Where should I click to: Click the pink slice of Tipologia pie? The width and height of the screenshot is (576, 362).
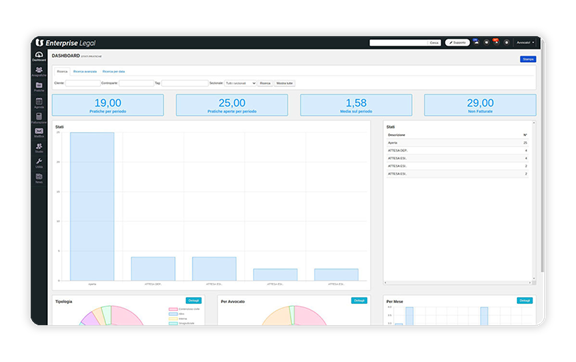[127, 316]
